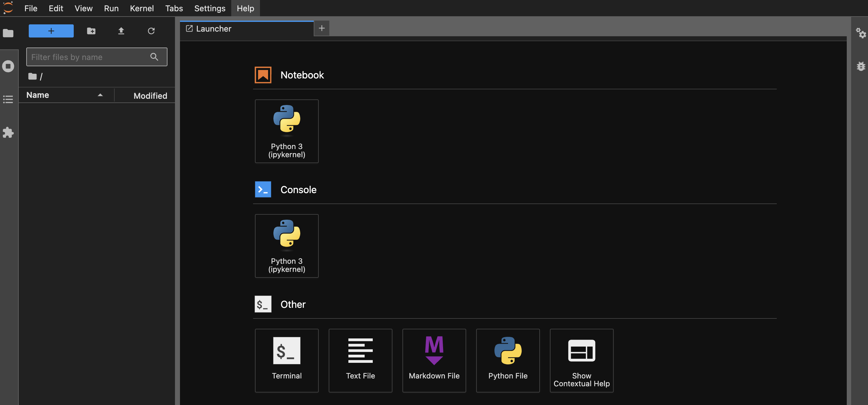Open the Edit menu
Image resolution: width=868 pixels, height=405 pixels.
56,8
